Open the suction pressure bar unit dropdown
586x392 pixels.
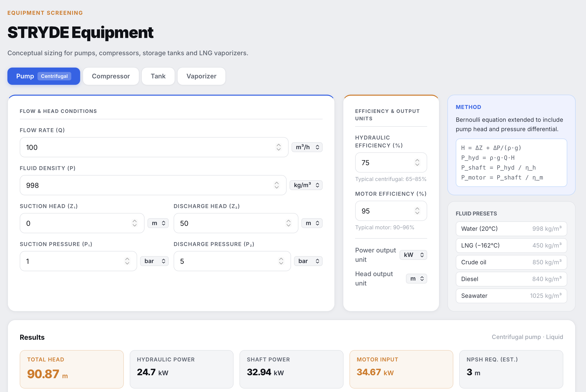pos(154,261)
